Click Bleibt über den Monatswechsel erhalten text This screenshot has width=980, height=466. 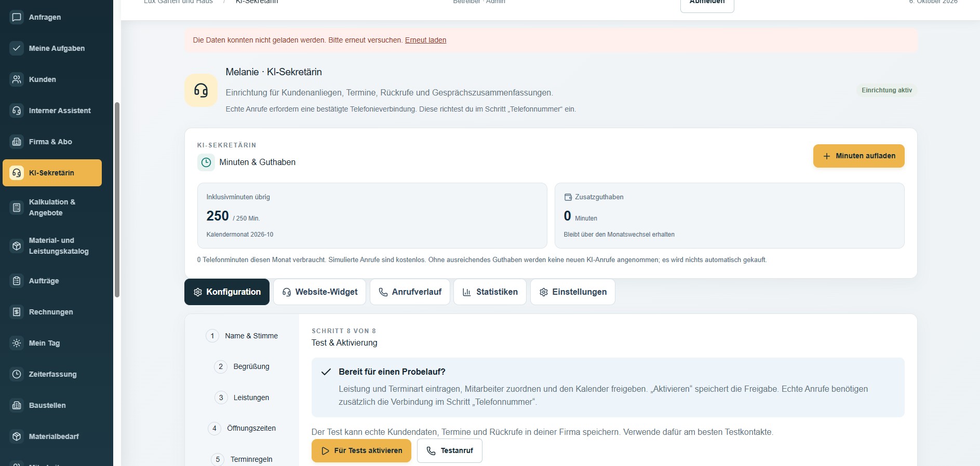coord(619,235)
